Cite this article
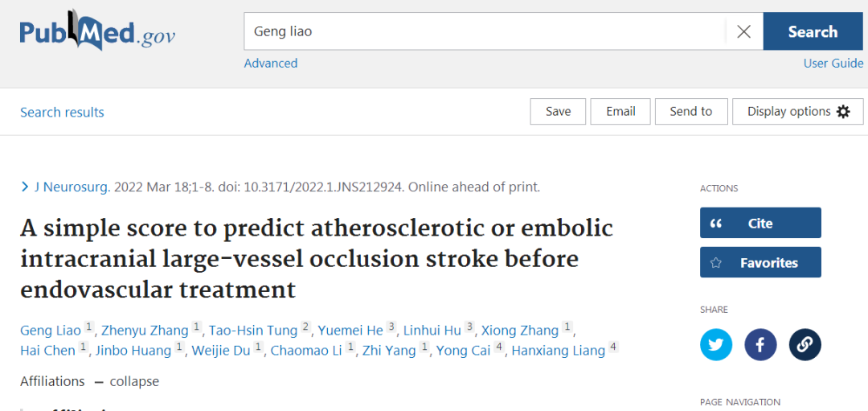The width and height of the screenshot is (868, 411). pos(760,224)
